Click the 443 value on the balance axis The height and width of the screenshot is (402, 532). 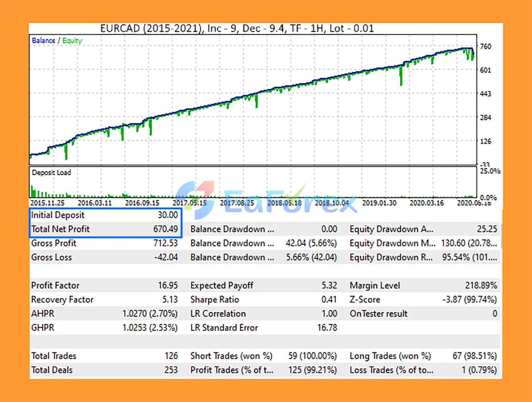[x=486, y=94]
